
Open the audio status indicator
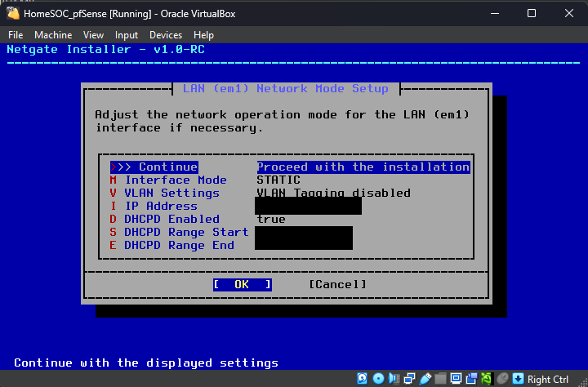click(394, 379)
